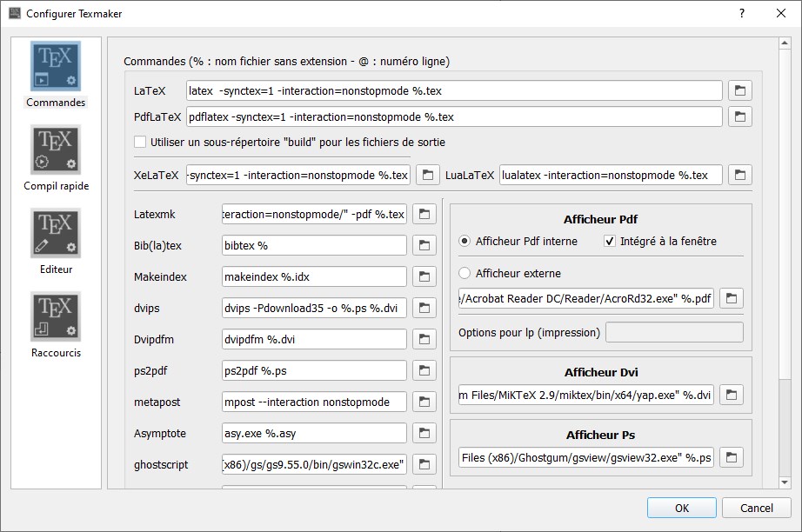Image resolution: width=802 pixels, height=532 pixels.
Task: Click the dvipdfm %.dvi field
Action: click(x=315, y=339)
